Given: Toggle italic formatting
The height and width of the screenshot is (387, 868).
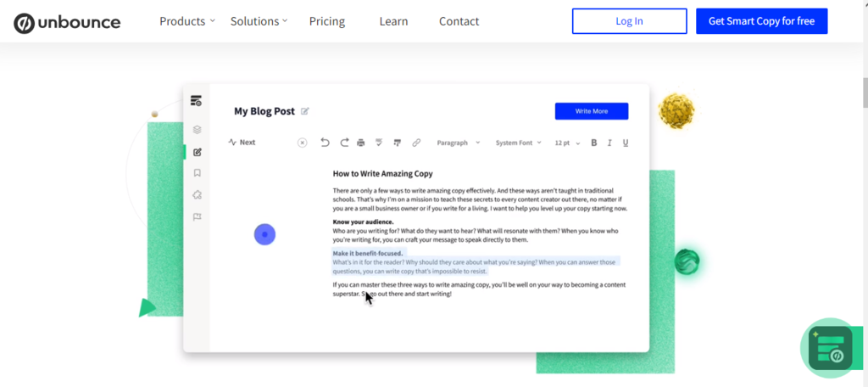Looking at the screenshot, I should point(609,143).
